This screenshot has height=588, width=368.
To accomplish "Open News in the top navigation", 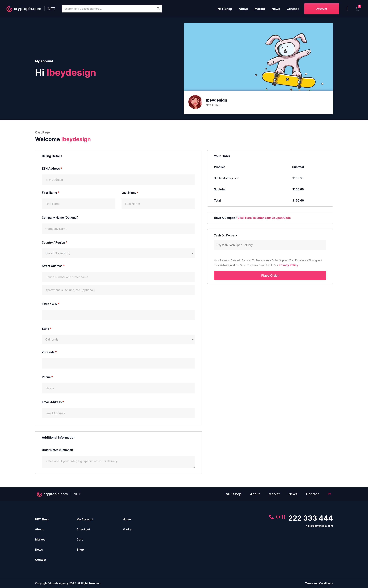I will tap(276, 9).
